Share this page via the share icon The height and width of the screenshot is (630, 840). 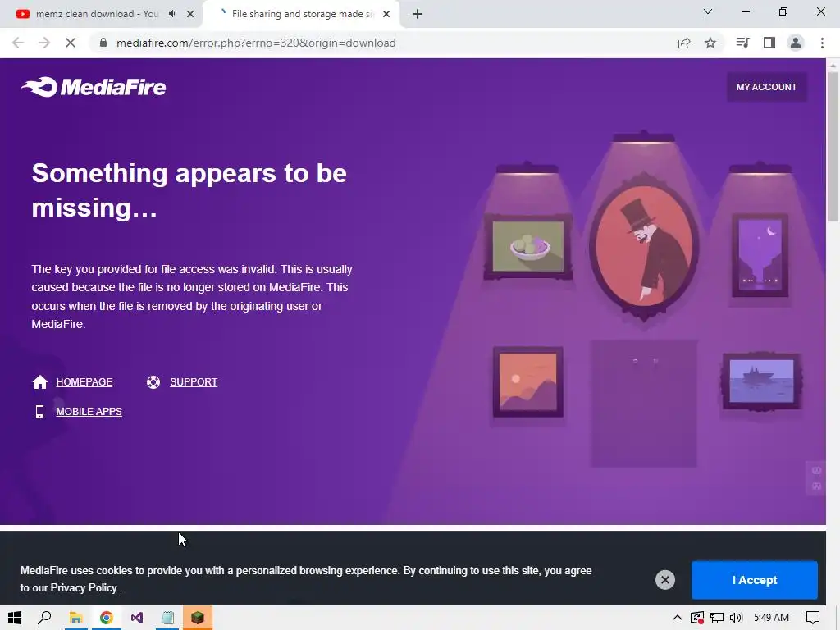[684, 43]
